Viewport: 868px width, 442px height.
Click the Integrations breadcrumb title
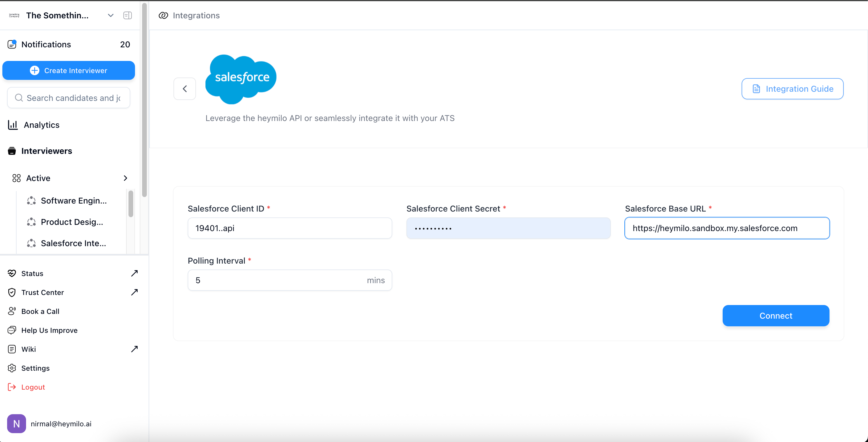[197, 15]
